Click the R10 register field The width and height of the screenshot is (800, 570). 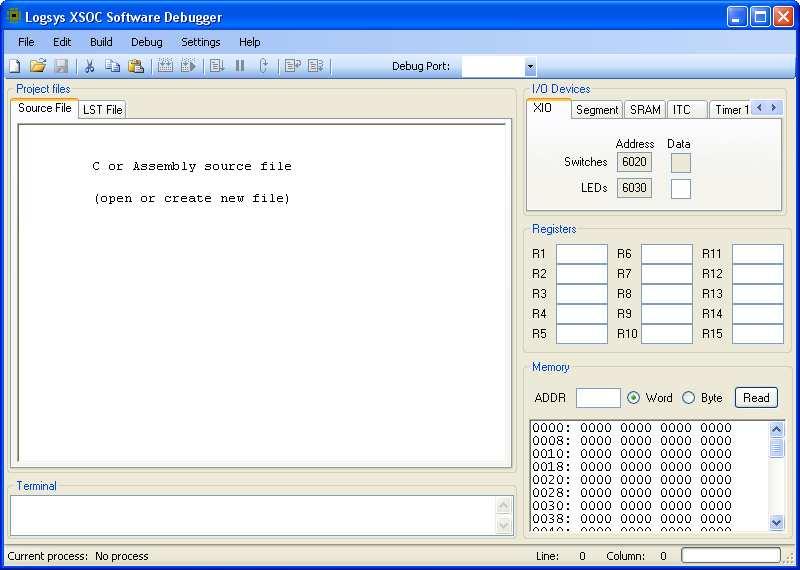[x=667, y=334]
